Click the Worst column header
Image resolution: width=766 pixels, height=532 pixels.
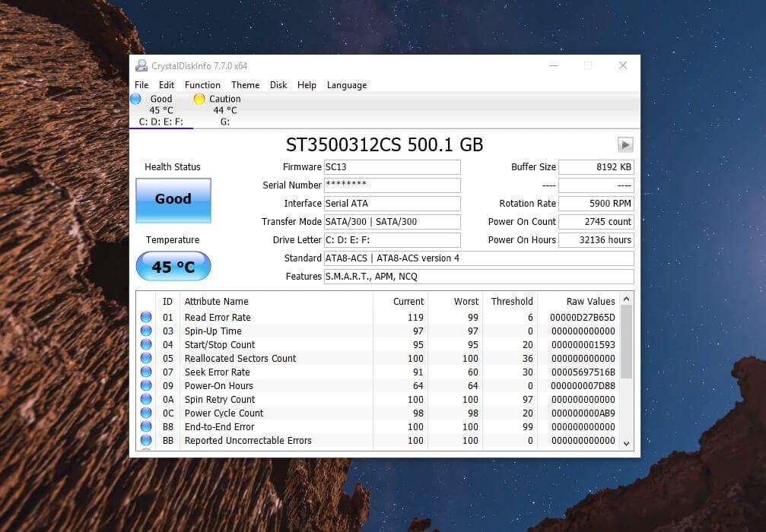pyautogui.click(x=456, y=302)
